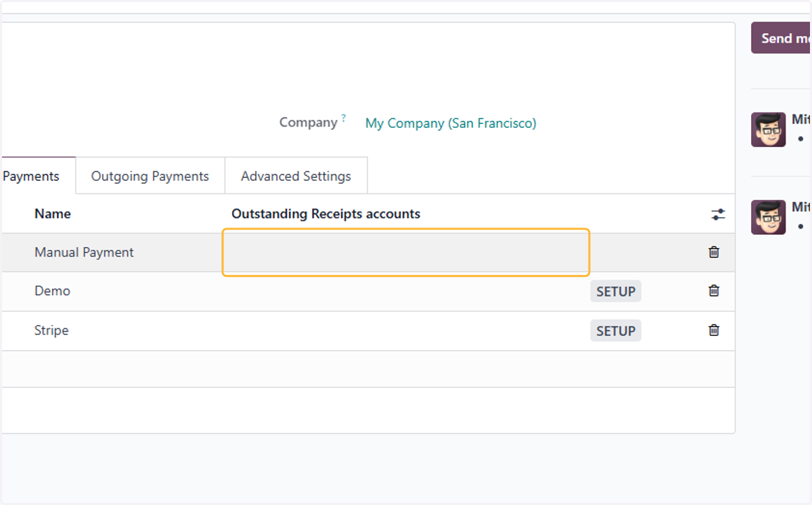Focus Outstanding Receipts accounts field for Manual Payment
Image resolution: width=812 pixels, height=505 pixels.
click(406, 252)
